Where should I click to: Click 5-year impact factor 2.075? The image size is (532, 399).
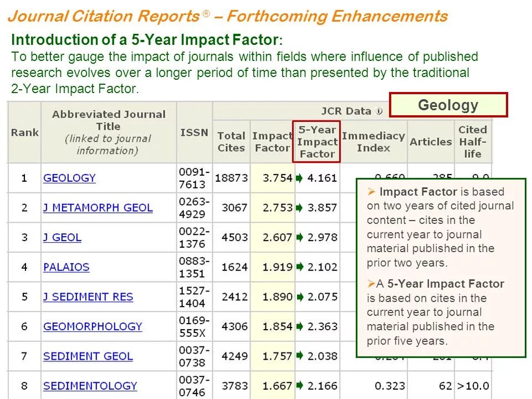322,296
